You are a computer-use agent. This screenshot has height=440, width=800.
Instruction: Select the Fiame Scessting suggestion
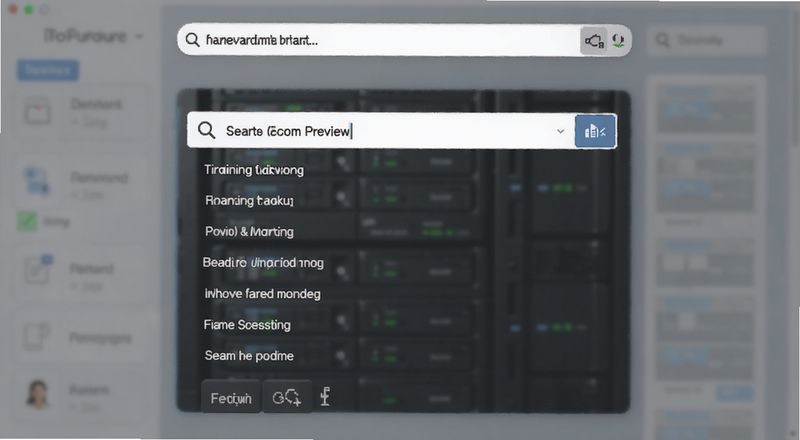[x=247, y=325]
